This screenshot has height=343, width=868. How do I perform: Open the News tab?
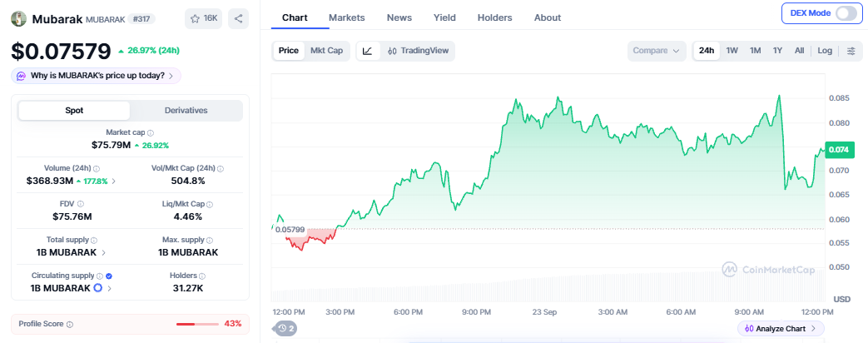coord(399,17)
